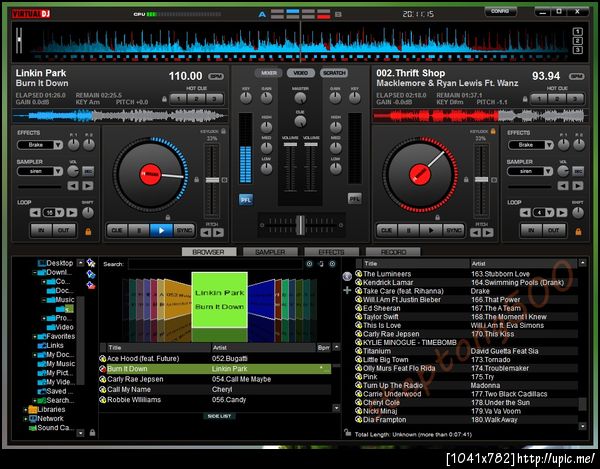Select the Titanium playlist row
Image resolution: width=600 pixels, height=469 pixels.
[x=466, y=351]
